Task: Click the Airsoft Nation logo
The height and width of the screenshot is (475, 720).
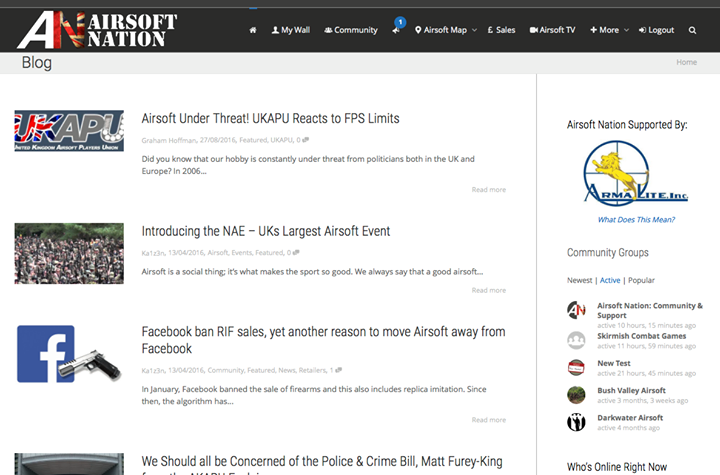Action: 97,30
